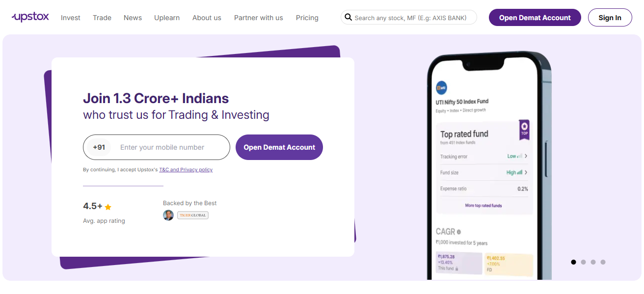Click the search magnifier icon
Viewport: 644px width, 294px height.
[348, 17]
